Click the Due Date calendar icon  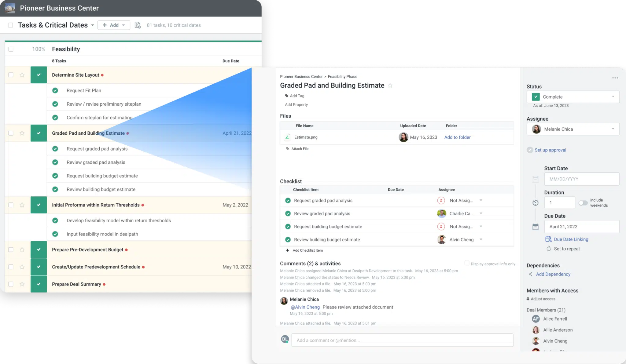(536, 227)
